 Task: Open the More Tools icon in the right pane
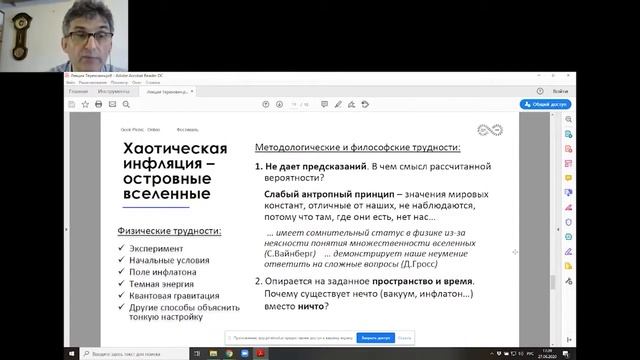click(x=569, y=281)
